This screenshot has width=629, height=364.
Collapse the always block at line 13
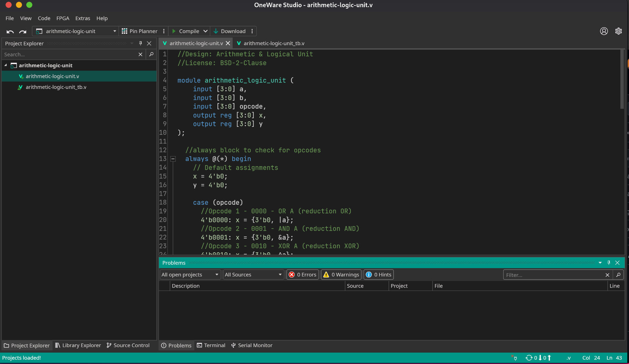[173, 159]
